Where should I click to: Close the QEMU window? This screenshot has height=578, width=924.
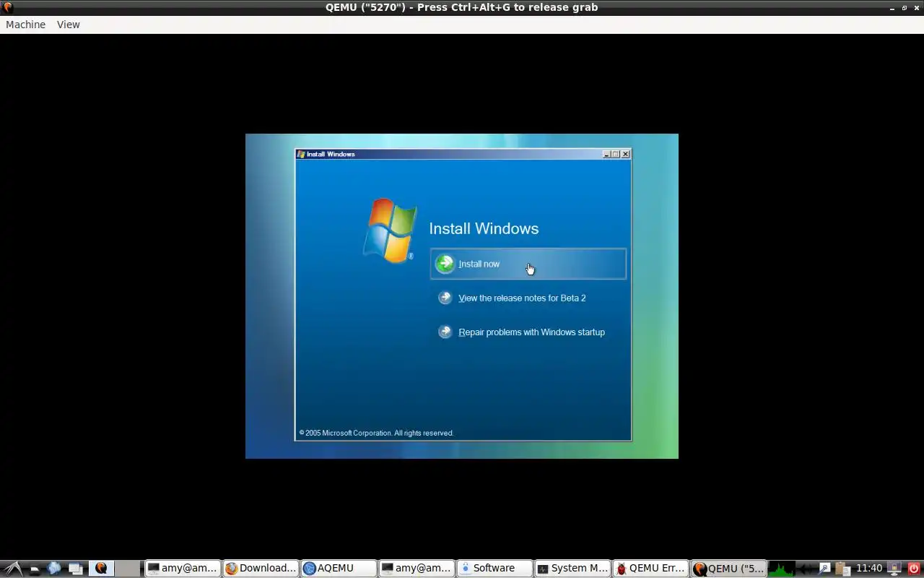tap(915, 7)
